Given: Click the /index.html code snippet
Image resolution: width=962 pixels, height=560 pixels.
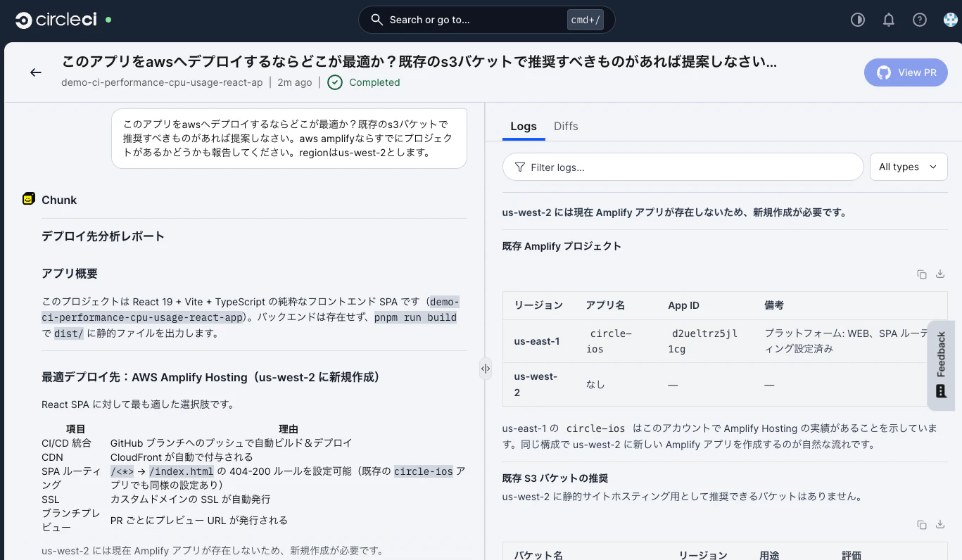Looking at the screenshot, I should (181, 471).
